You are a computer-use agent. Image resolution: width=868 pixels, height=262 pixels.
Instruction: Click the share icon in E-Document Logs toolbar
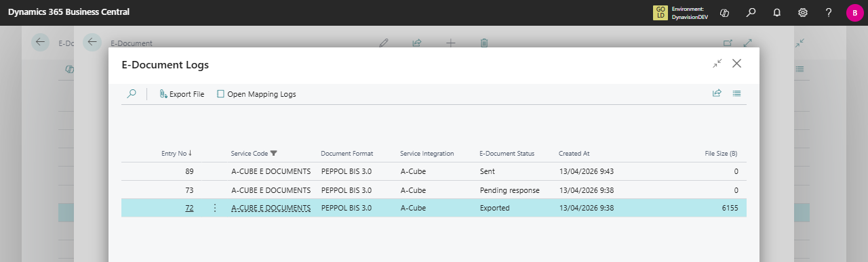pyautogui.click(x=717, y=93)
